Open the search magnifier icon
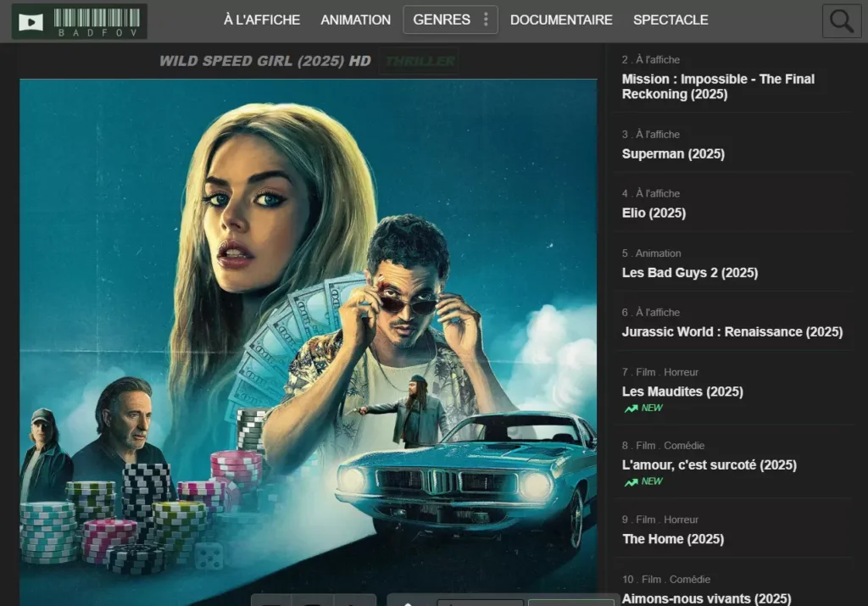This screenshot has height=606, width=868. (x=840, y=19)
